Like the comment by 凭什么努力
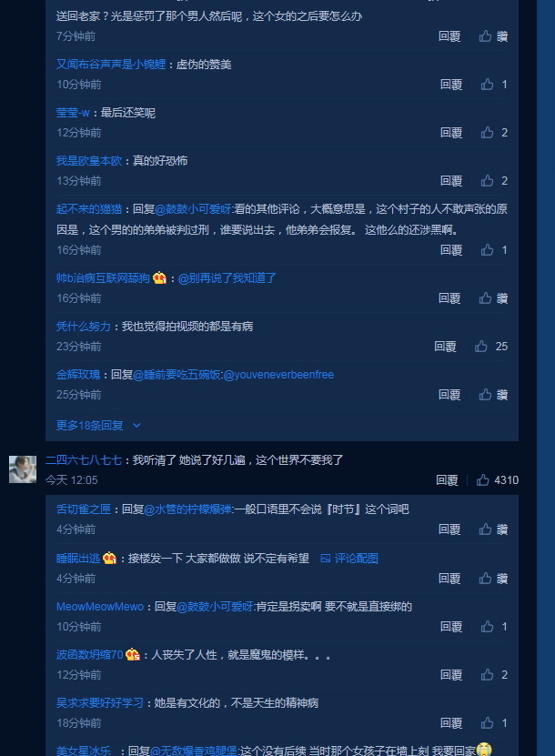This screenshot has height=756, width=555. pyautogui.click(x=480, y=347)
